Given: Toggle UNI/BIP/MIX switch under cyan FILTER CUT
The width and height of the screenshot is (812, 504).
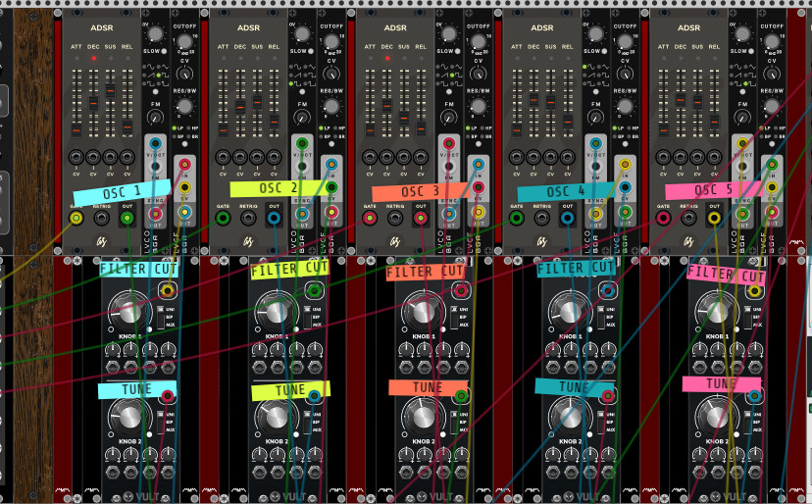Looking at the screenshot, I should tap(161, 317).
